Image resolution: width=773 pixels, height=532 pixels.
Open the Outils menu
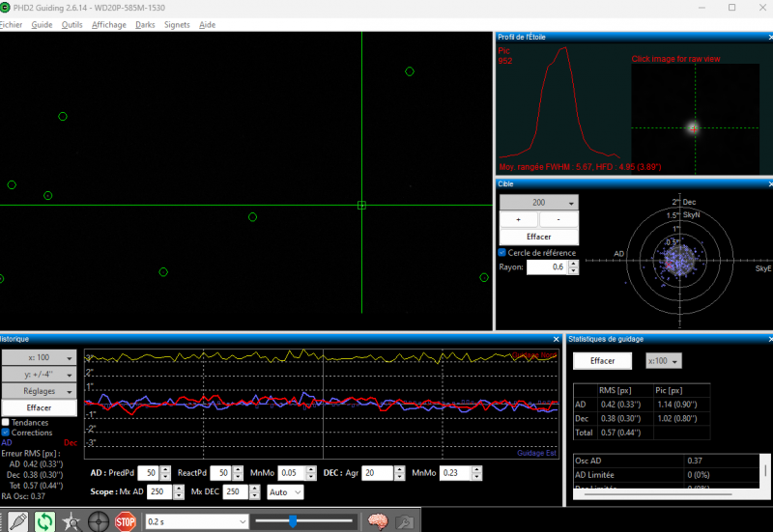[72, 25]
